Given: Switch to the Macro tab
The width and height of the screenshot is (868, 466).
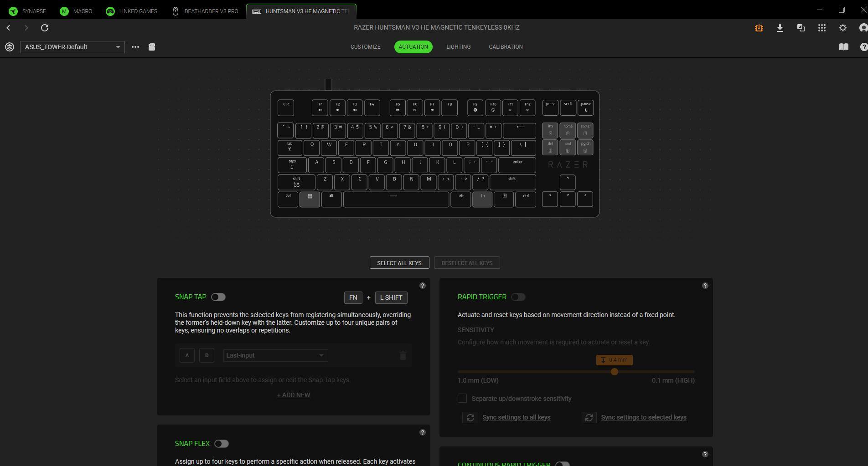Looking at the screenshot, I should pos(76,11).
